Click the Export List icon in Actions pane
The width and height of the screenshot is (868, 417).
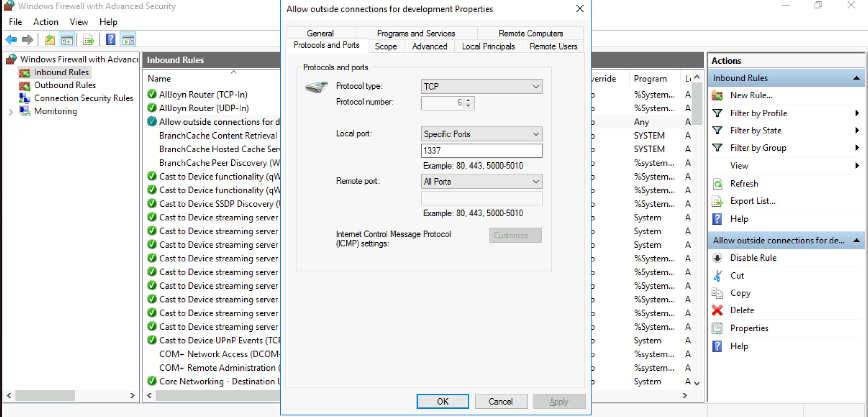717,201
